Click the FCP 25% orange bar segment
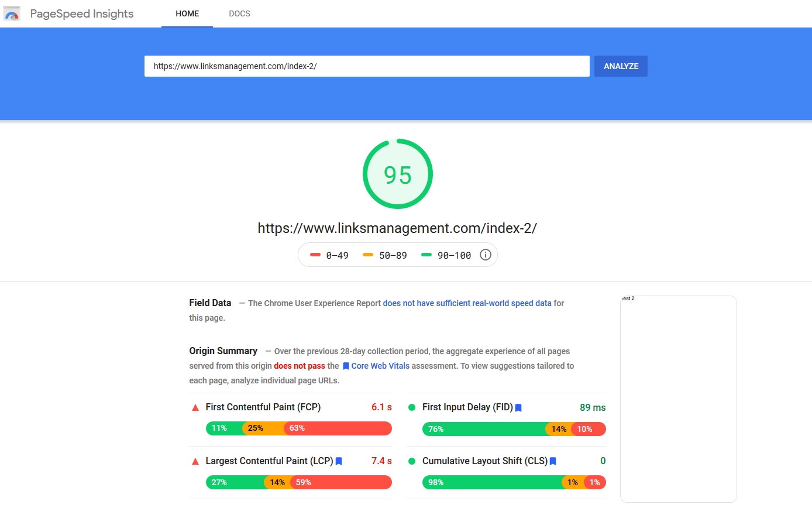This screenshot has height=525, width=812. pos(263,428)
